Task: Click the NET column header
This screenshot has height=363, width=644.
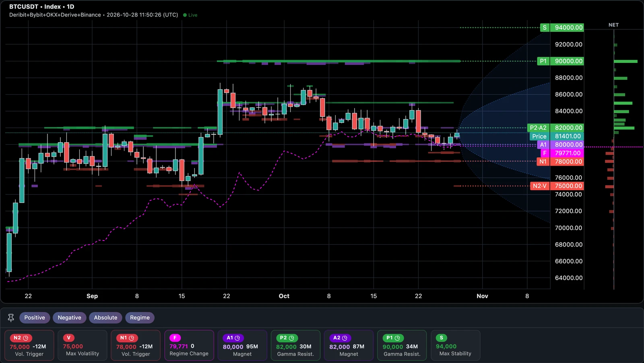Action: click(x=613, y=25)
